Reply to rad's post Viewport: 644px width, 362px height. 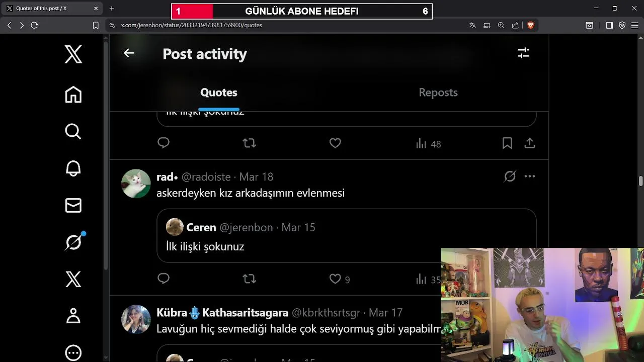click(164, 279)
